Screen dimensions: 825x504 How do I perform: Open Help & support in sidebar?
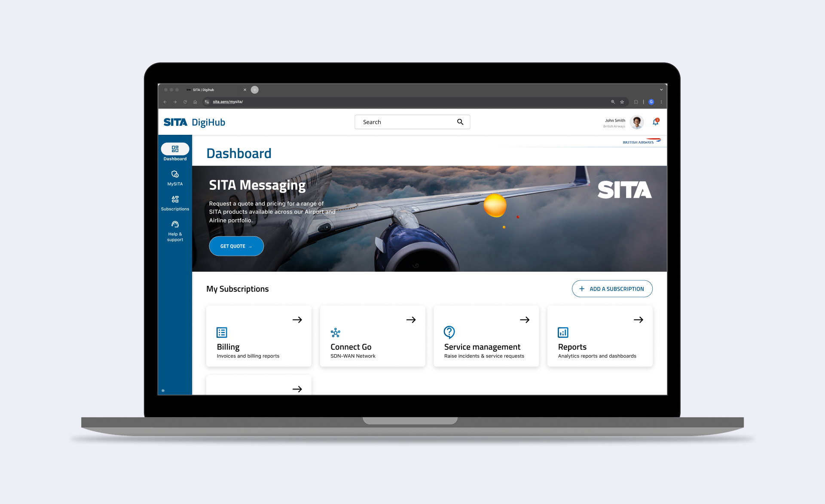coord(175,231)
